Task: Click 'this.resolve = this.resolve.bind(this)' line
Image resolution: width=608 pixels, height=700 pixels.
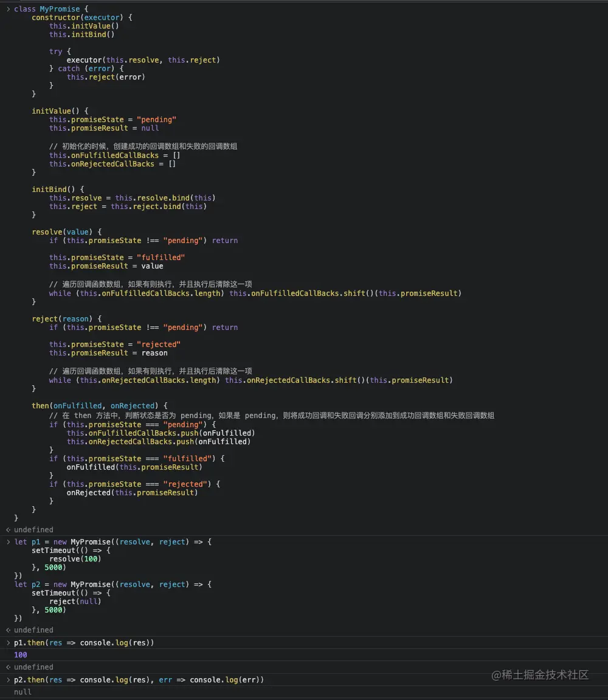Action: click(x=132, y=197)
